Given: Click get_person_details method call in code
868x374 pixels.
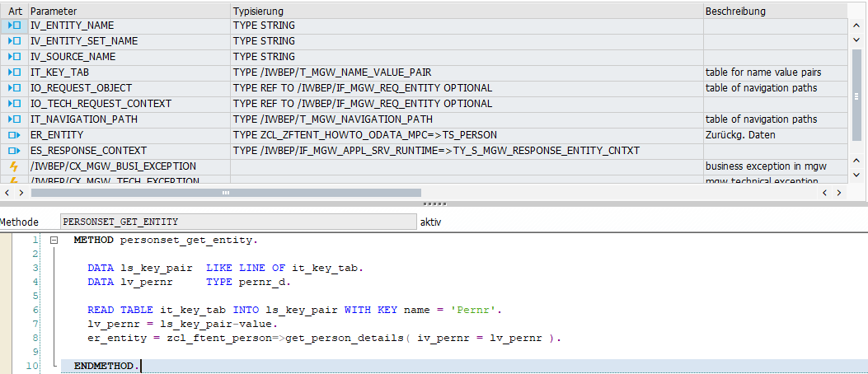Looking at the screenshot, I should (x=346, y=338).
